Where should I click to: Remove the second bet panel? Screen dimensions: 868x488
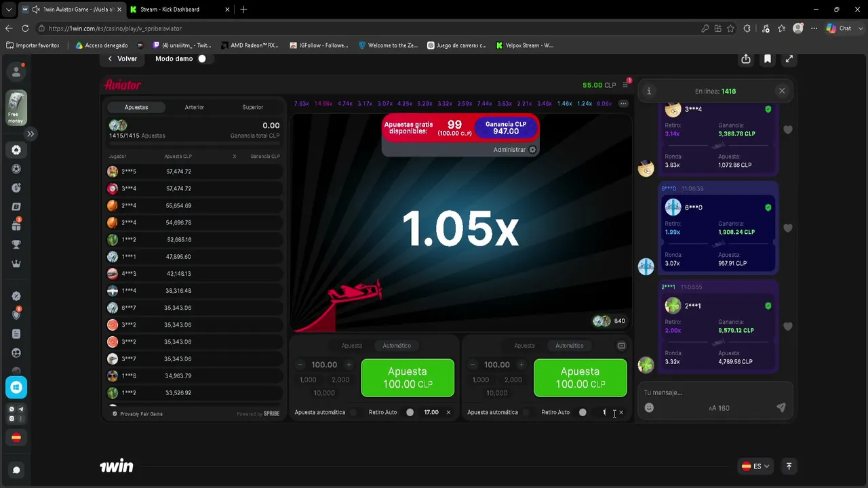pyautogui.click(x=621, y=346)
